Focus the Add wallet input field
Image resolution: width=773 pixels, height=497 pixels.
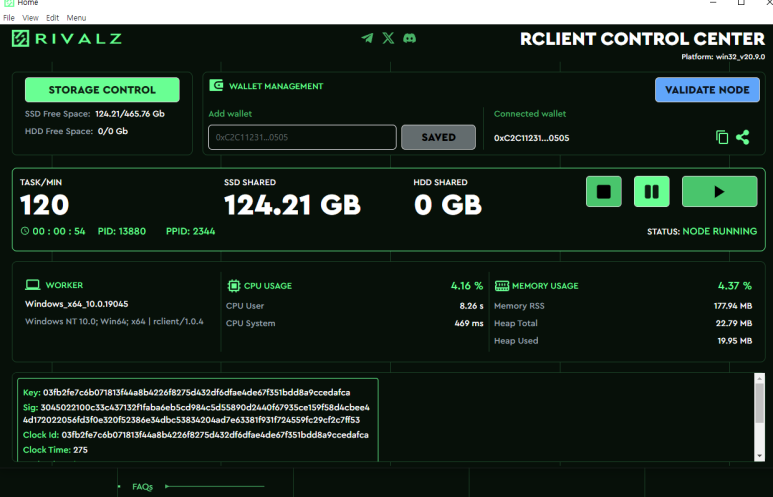pyautogui.click(x=302, y=137)
